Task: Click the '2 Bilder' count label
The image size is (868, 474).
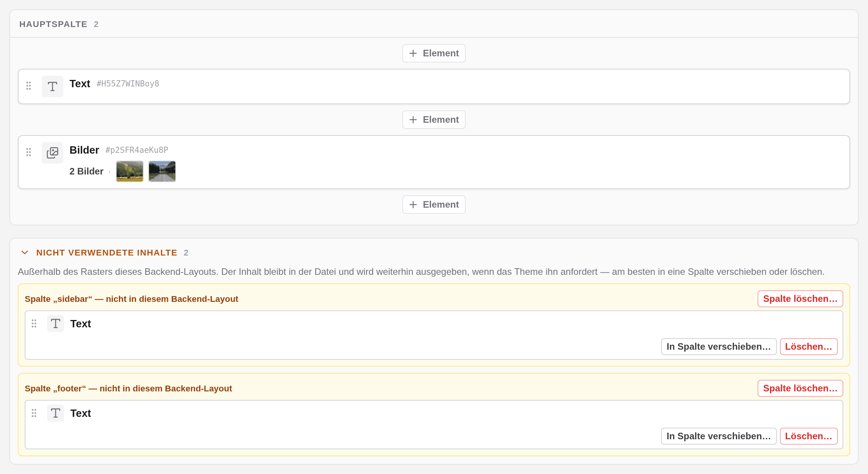Action: 86,171
